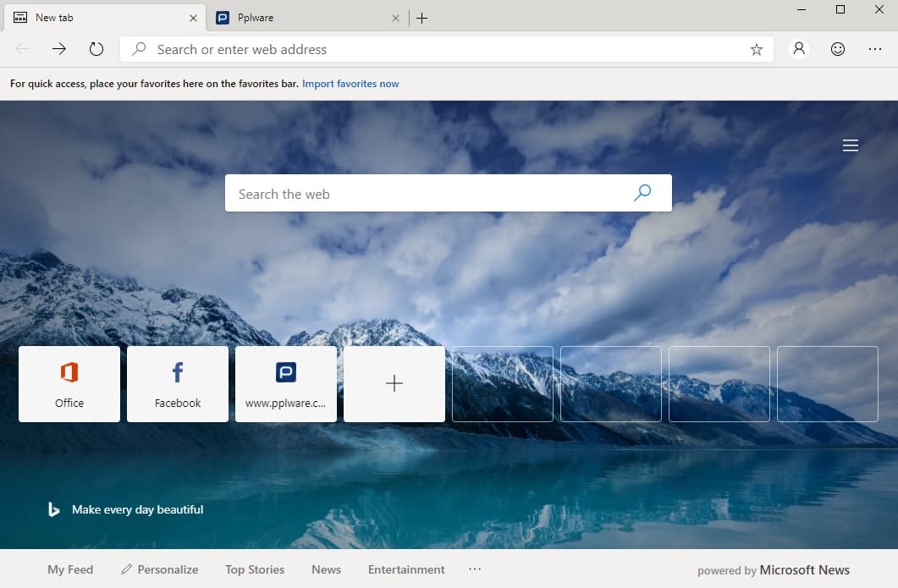Open the Office quick link tile
Viewport: 898px width, 588px height.
69,383
